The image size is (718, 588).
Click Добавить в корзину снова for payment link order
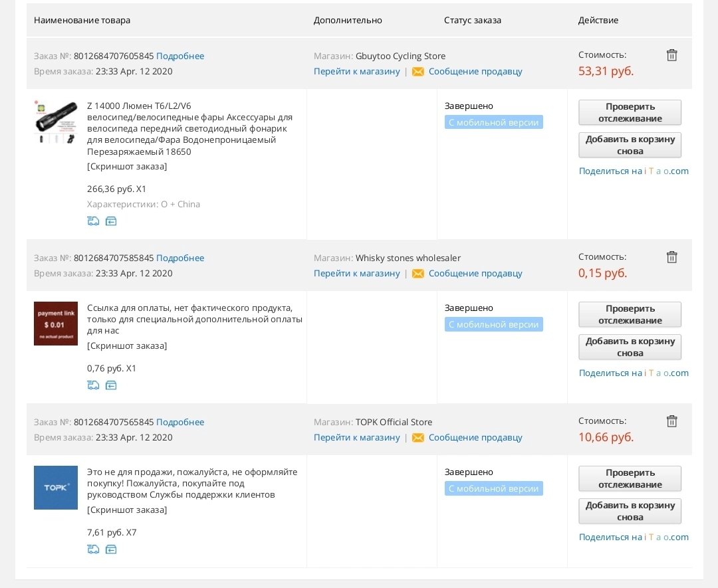click(630, 347)
